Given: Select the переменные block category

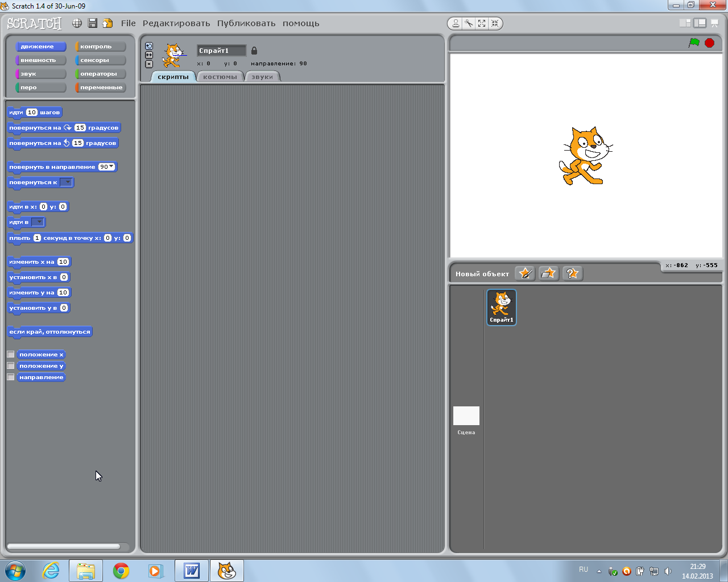Looking at the screenshot, I should tap(101, 88).
